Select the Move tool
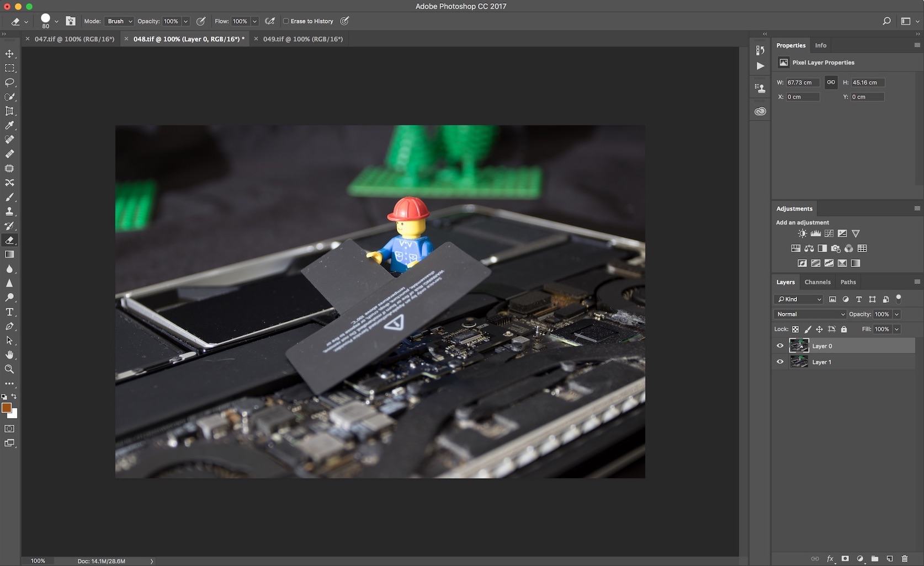The image size is (924, 566). tap(9, 54)
